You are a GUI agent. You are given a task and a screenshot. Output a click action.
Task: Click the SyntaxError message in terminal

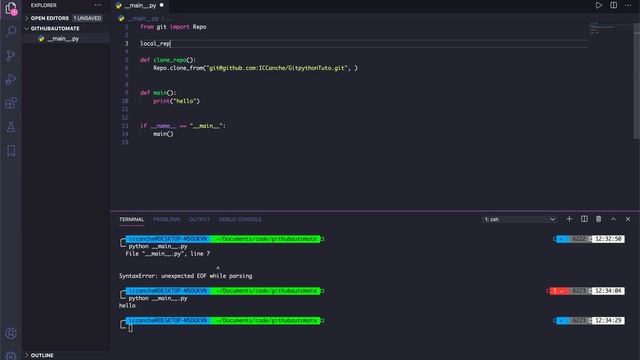coord(185,276)
